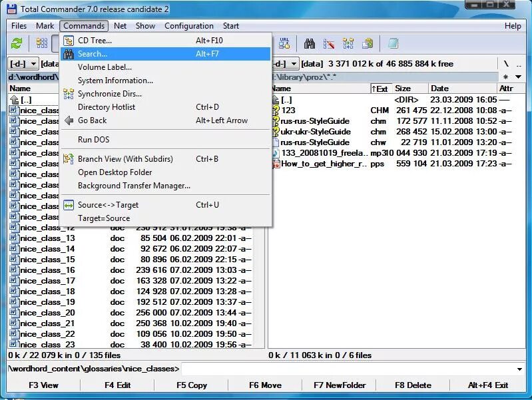Select System Information... menu entry
The height and width of the screenshot is (400, 532).
click(166, 81)
